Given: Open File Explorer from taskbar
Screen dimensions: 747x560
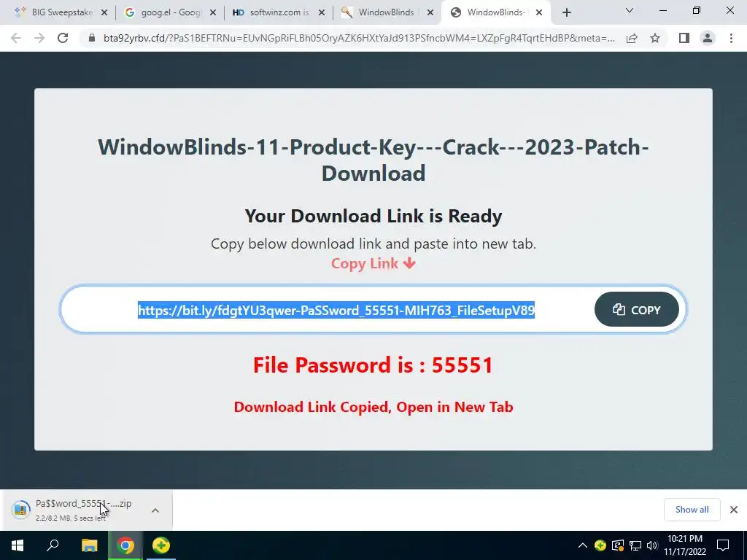Looking at the screenshot, I should (89, 545).
